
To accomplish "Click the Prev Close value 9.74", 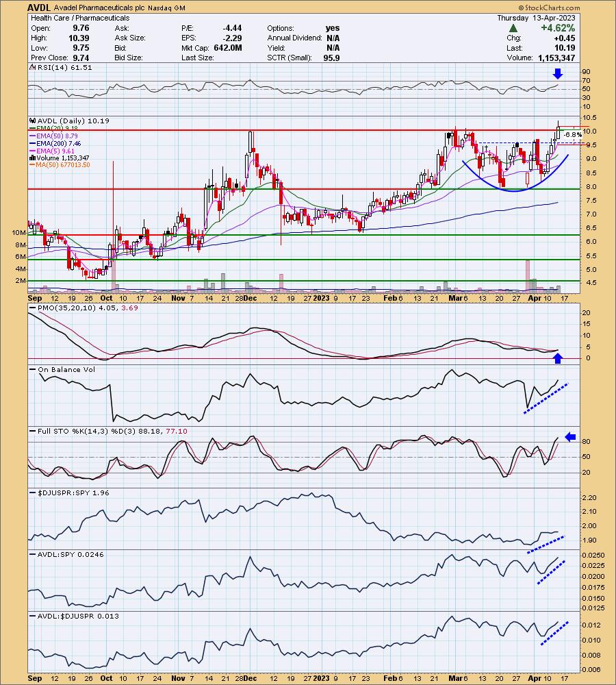I will [x=81, y=58].
